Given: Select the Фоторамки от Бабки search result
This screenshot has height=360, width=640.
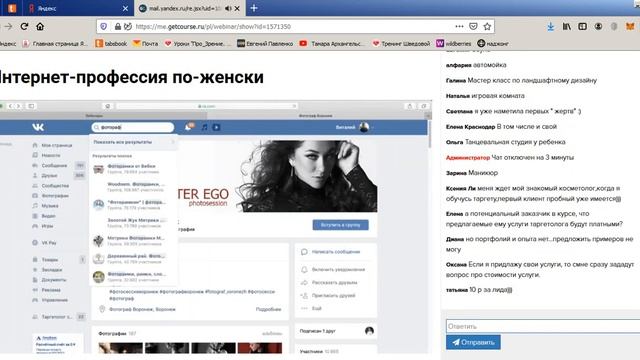Looking at the screenshot, I should point(133,169).
